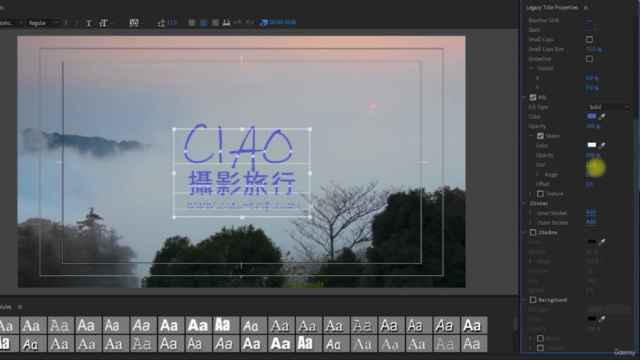Enable the Small Caps checkbox
640x360 pixels.
(x=589, y=40)
